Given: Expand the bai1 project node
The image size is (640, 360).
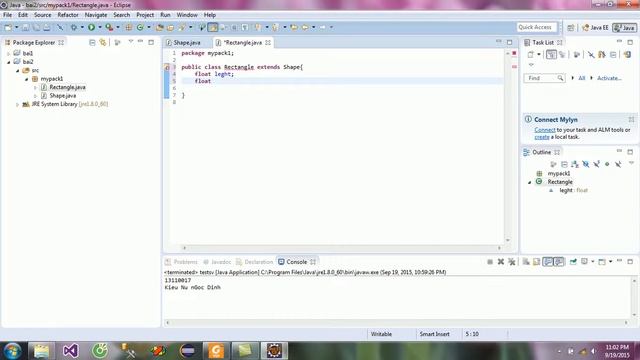Looking at the screenshot, I should (x=9, y=53).
